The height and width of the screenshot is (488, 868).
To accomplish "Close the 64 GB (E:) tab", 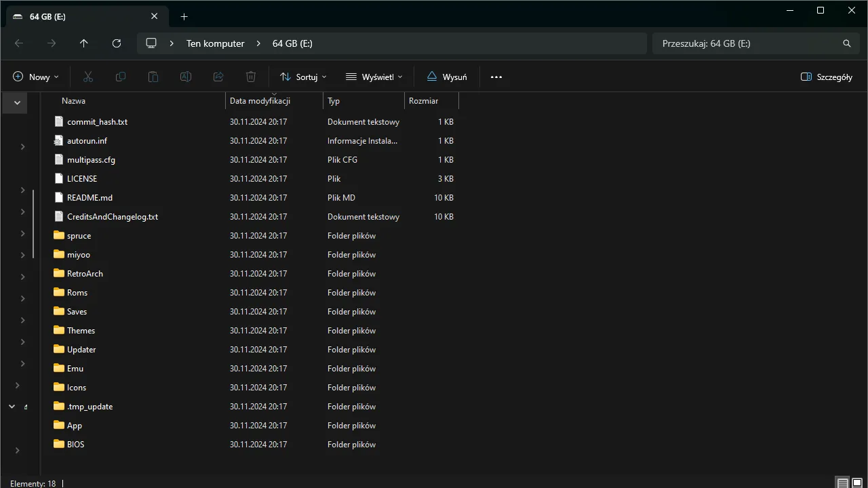I will [x=154, y=17].
